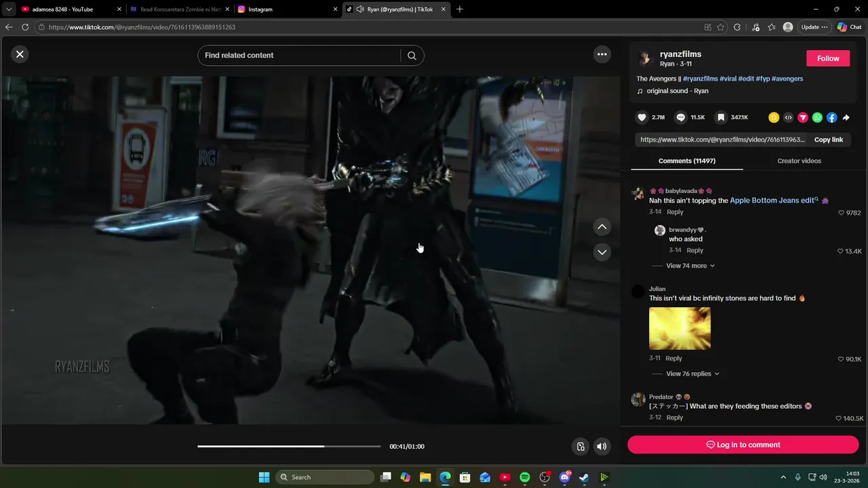Open the #edit hashtag link
Viewport: 868px width, 488px height.
point(745,79)
